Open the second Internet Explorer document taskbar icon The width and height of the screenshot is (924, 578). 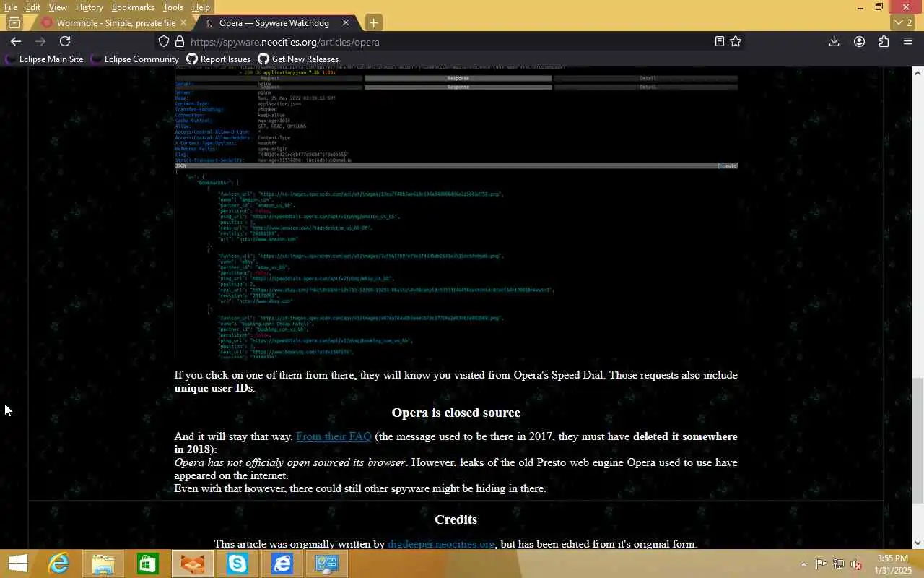coord(282,564)
